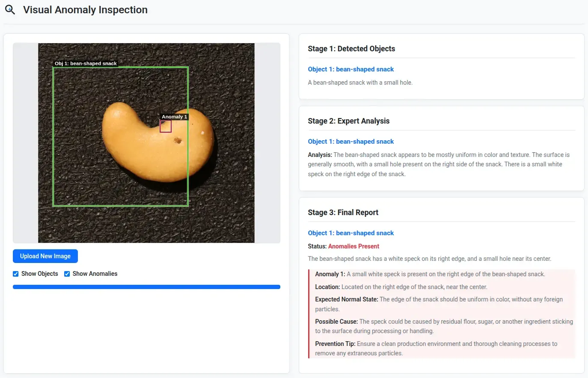Open Object 1 link under Stage 3

pos(350,233)
